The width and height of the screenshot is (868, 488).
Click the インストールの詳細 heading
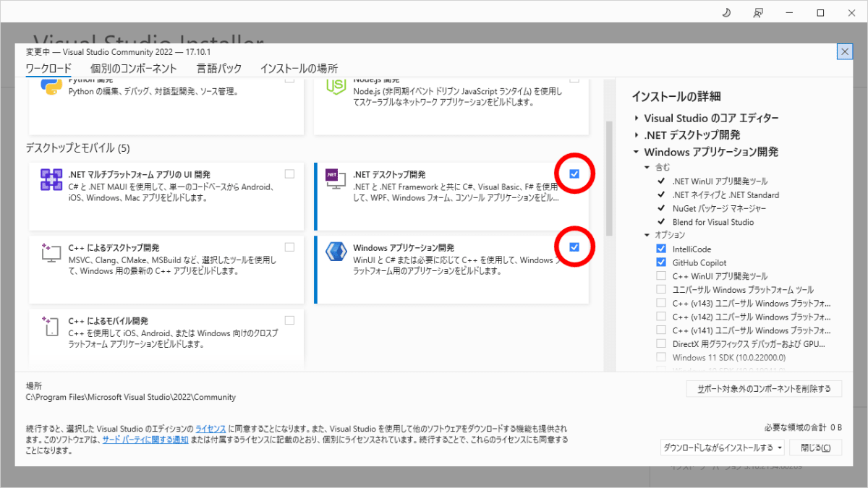click(676, 97)
